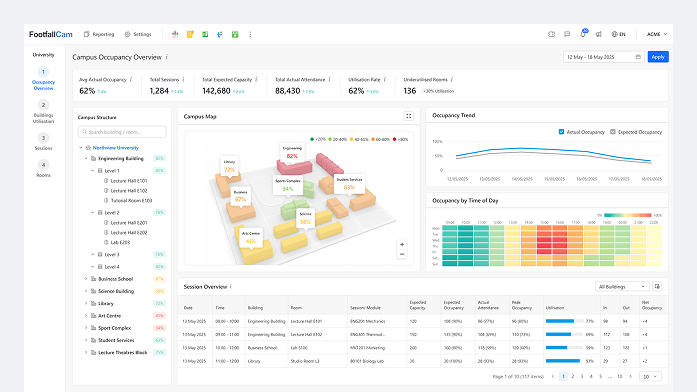Open the notifications bell icon
This screenshot has height=392, width=697.
583,34
